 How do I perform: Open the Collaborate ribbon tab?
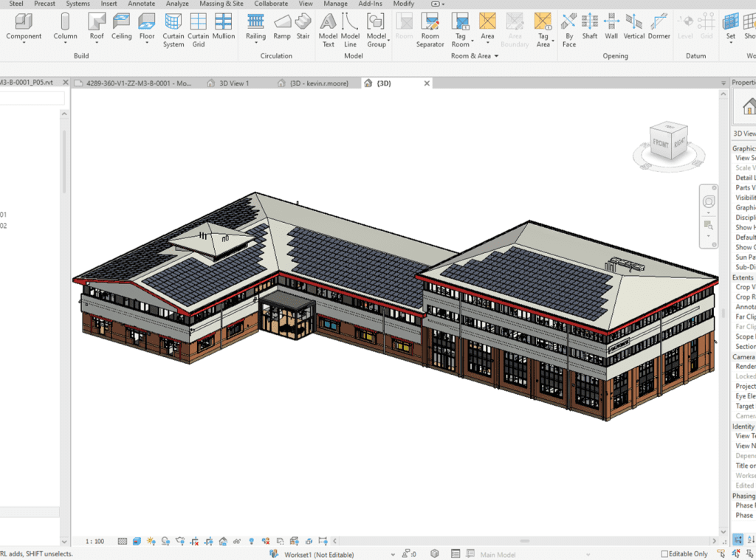[x=271, y=4]
